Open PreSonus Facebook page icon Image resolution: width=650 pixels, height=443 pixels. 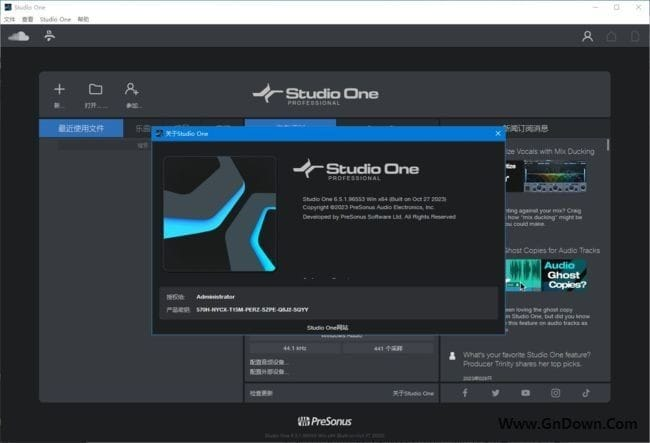[465, 393]
